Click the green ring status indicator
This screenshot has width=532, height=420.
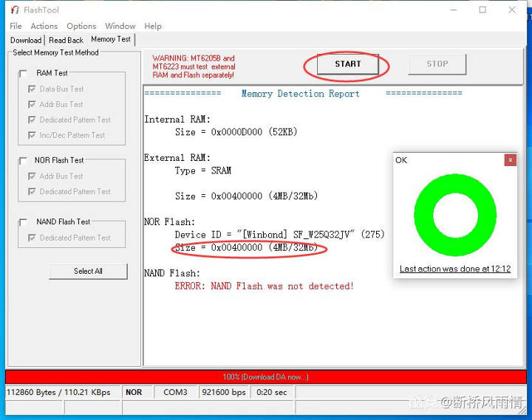tap(454, 215)
